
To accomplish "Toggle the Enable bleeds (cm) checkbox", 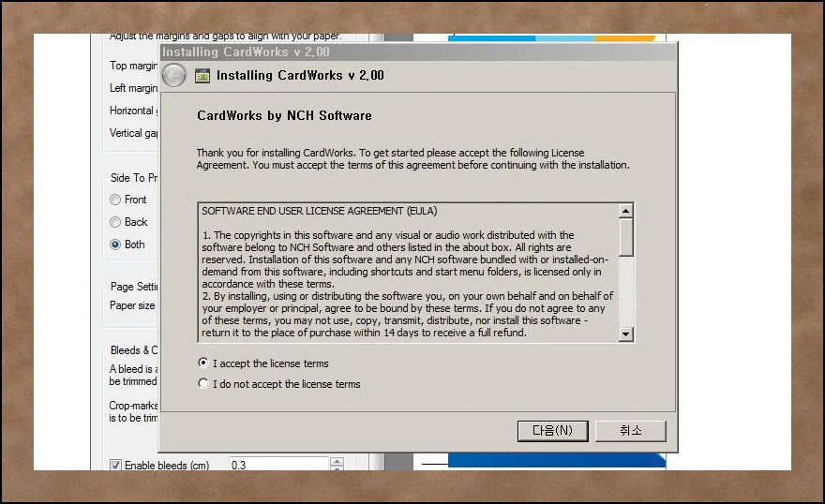I will tap(116, 465).
